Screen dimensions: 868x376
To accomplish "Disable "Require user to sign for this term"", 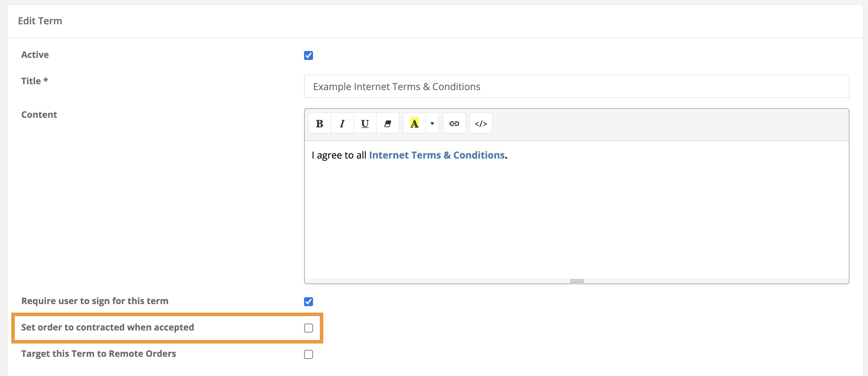I will (309, 302).
